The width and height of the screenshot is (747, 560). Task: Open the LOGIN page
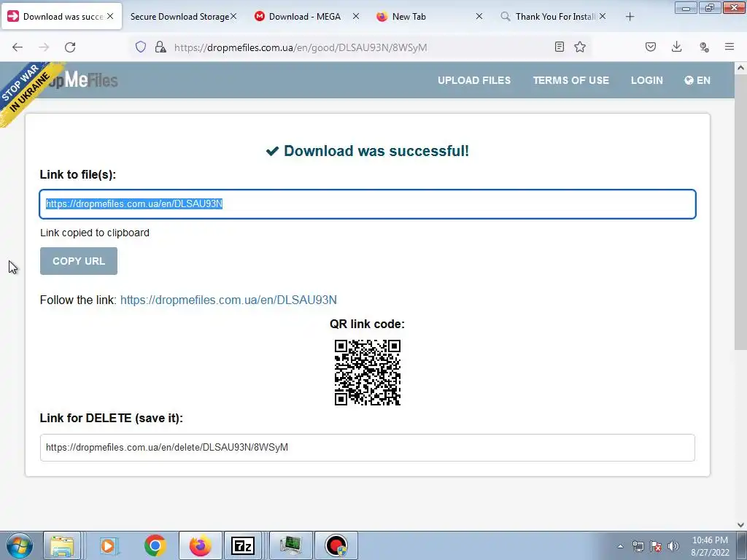(646, 80)
